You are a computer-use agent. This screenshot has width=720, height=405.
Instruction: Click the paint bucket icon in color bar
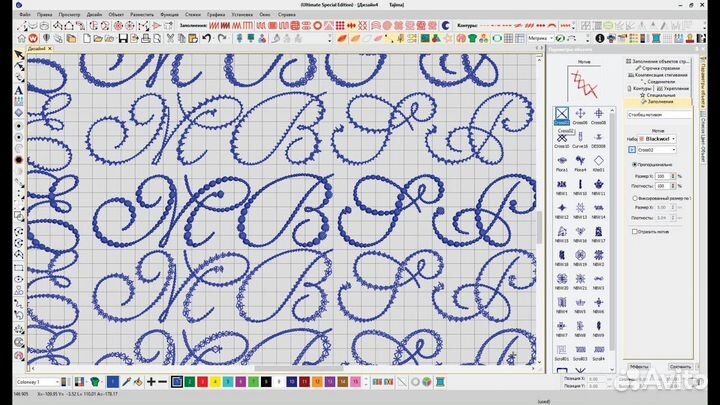tap(138, 382)
